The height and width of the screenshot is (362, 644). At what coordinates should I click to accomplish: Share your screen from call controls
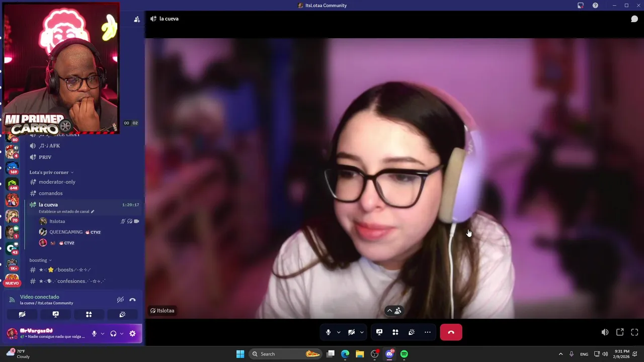(379, 332)
